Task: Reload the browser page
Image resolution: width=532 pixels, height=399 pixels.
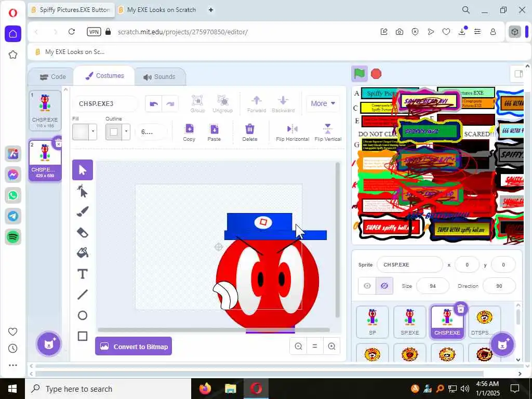Action: (72, 32)
